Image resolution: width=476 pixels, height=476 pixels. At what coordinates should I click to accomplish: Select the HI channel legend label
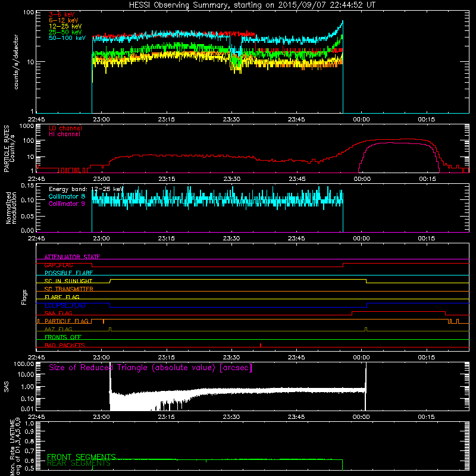65,134
